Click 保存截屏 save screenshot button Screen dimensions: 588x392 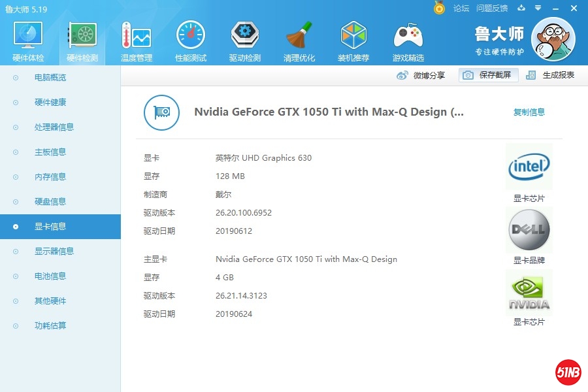point(489,75)
